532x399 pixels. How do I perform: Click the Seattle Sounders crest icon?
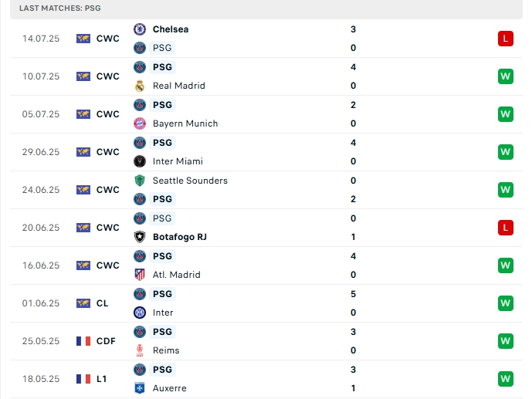coord(140,181)
